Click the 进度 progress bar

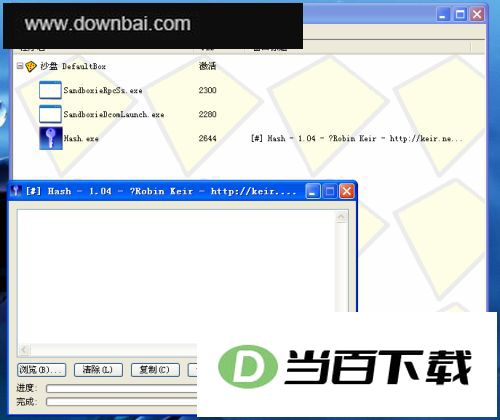122,388
